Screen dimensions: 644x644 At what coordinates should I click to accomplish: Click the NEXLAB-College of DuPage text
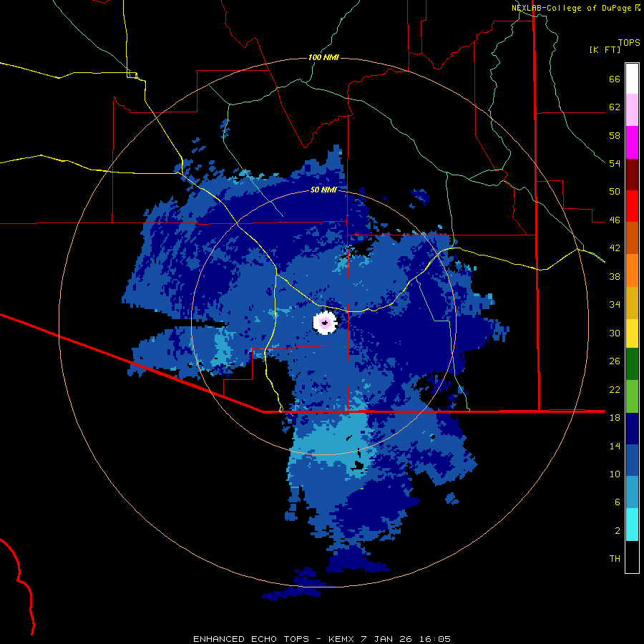pyautogui.click(x=571, y=8)
